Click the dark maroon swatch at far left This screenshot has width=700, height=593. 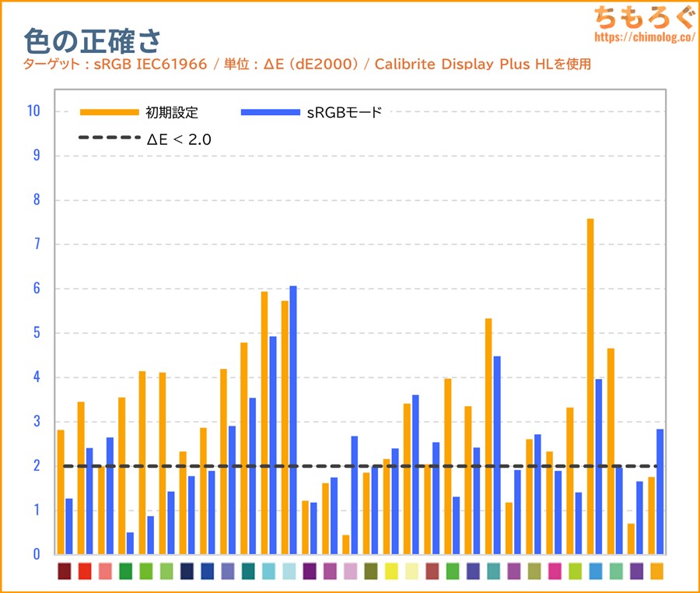pyautogui.click(x=65, y=572)
